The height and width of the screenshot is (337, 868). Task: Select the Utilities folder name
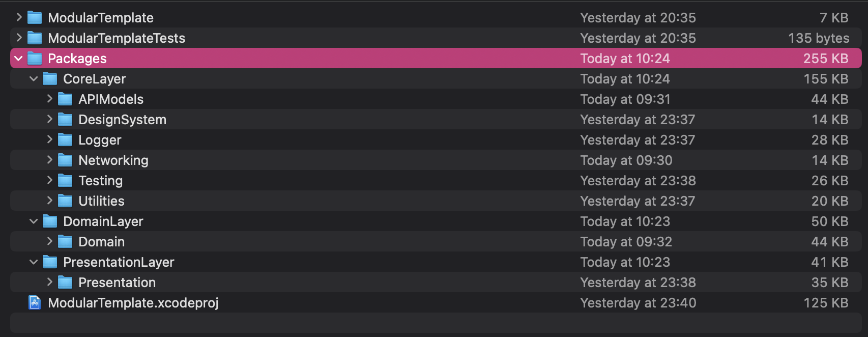coord(101,201)
